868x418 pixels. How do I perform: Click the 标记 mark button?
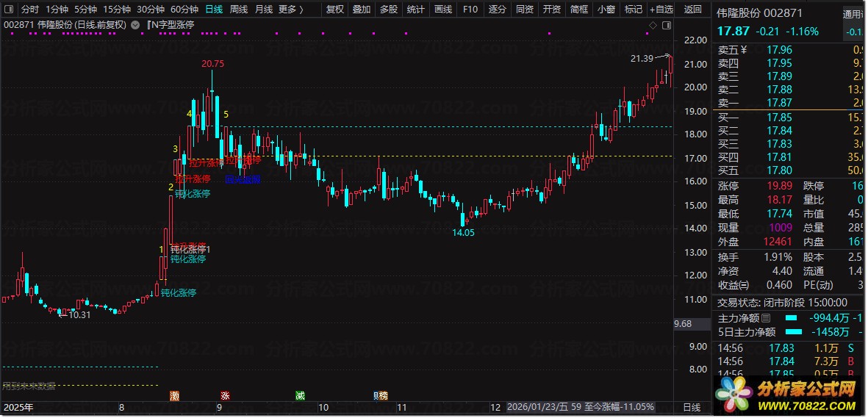pyautogui.click(x=633, y=10)
